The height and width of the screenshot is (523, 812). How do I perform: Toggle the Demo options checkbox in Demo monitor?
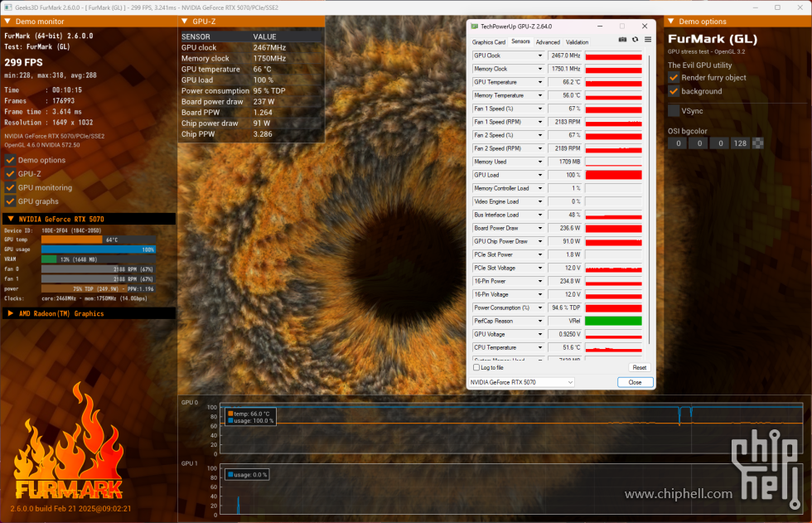10,160
